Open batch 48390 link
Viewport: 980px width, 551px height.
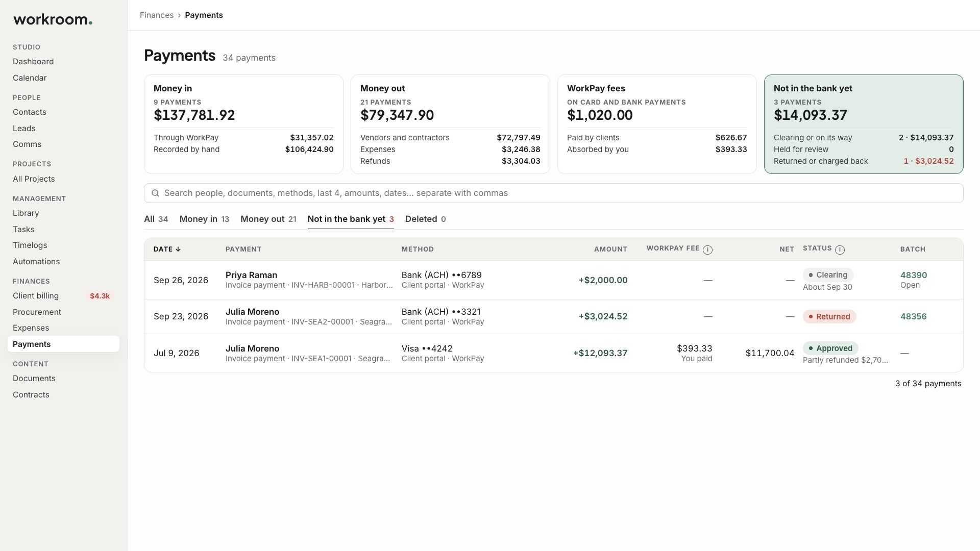[x=913, y=274]
